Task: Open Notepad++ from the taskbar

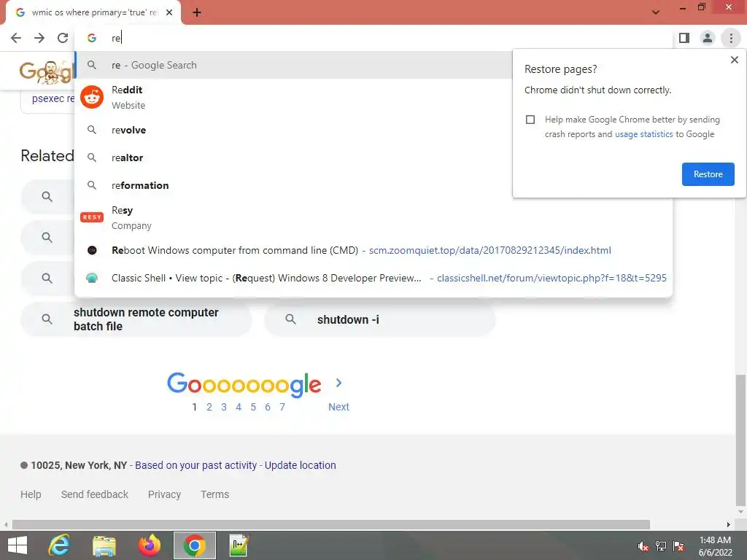Action: pyautogui.click(x=239, y=545)
